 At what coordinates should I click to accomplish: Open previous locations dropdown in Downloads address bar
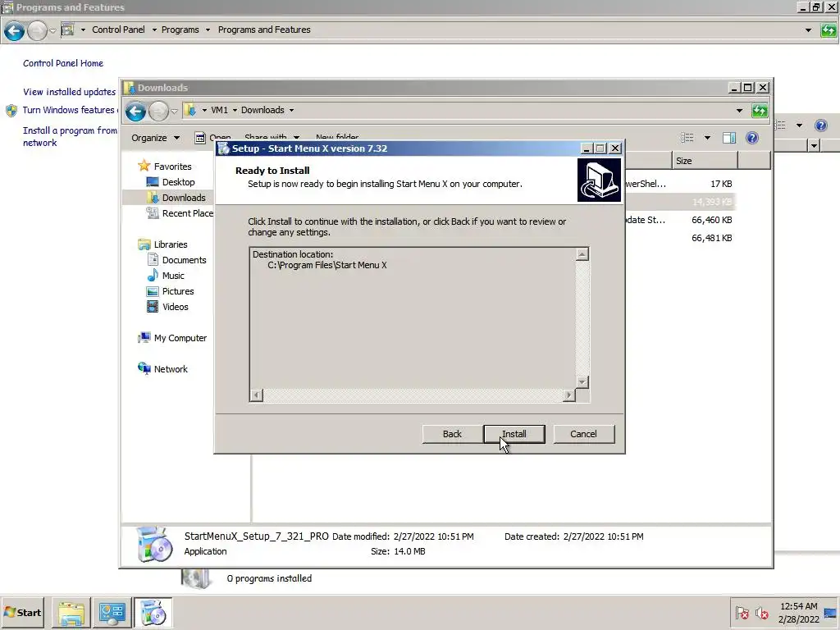tap(739, 111)
